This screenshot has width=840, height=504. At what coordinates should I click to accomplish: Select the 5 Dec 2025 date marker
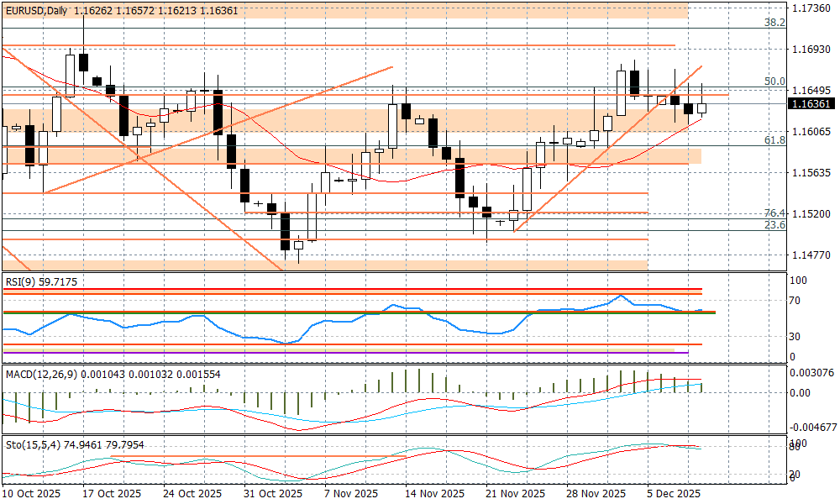[675, 494]
